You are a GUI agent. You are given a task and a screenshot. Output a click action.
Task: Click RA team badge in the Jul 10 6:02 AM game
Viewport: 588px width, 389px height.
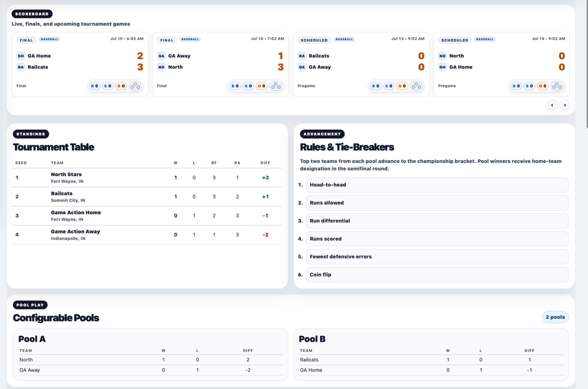(x=21, y=67)
